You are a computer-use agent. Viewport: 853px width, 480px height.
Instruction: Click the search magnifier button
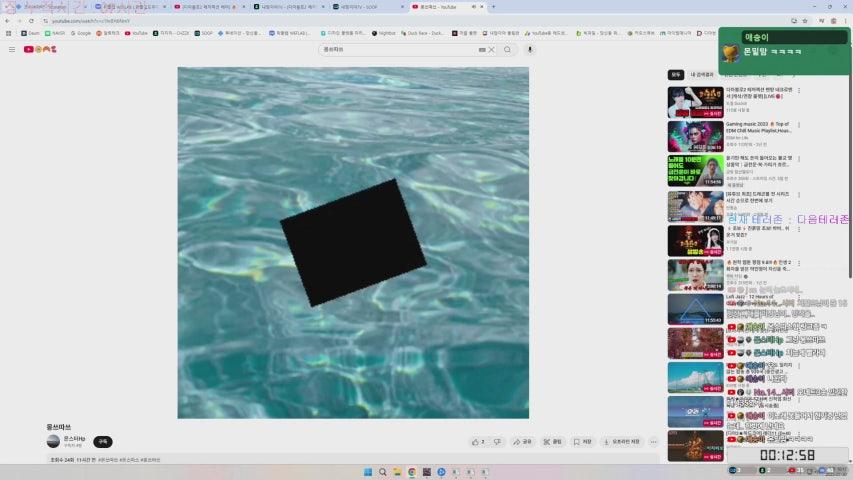coord(508,50)
